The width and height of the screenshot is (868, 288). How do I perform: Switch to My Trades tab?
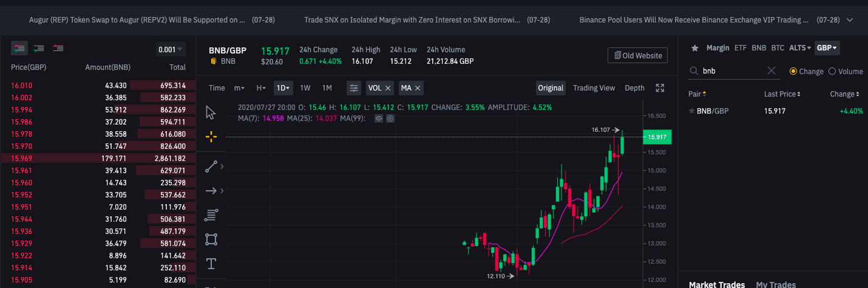(x=776, y=284)
